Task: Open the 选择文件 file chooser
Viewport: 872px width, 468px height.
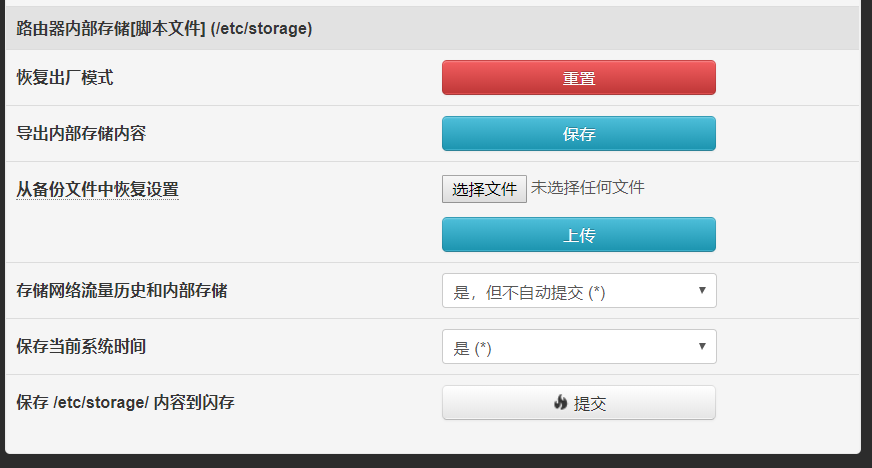Action: tap(484, 189)
